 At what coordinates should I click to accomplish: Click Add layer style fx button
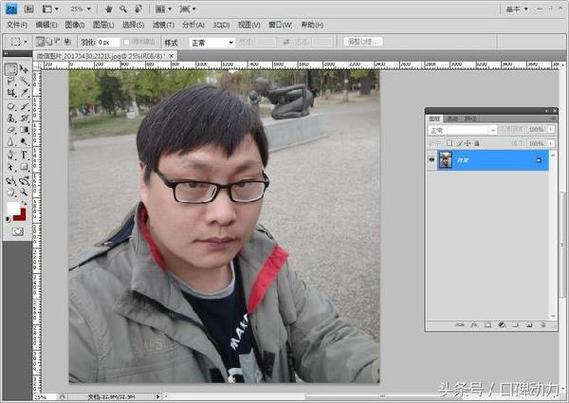coord(474,325)
